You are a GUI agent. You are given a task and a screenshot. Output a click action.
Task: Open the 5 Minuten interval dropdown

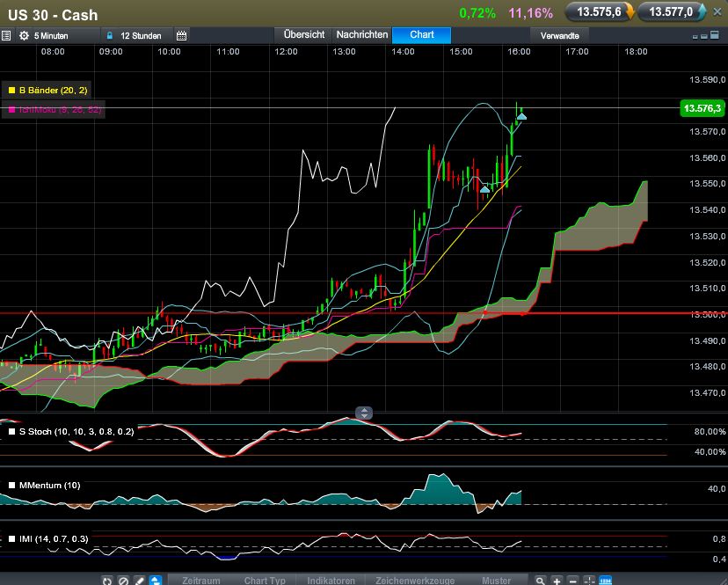coord(51,36)
